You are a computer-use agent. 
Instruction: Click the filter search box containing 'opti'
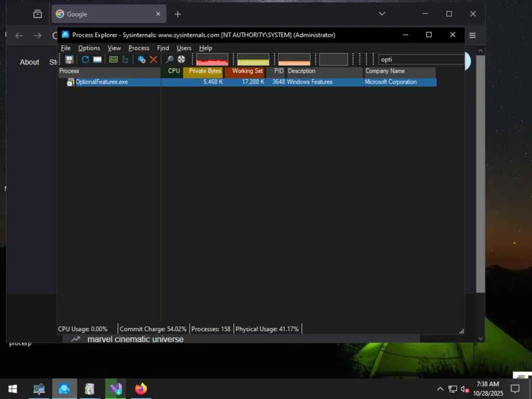(x=421, y=60)
